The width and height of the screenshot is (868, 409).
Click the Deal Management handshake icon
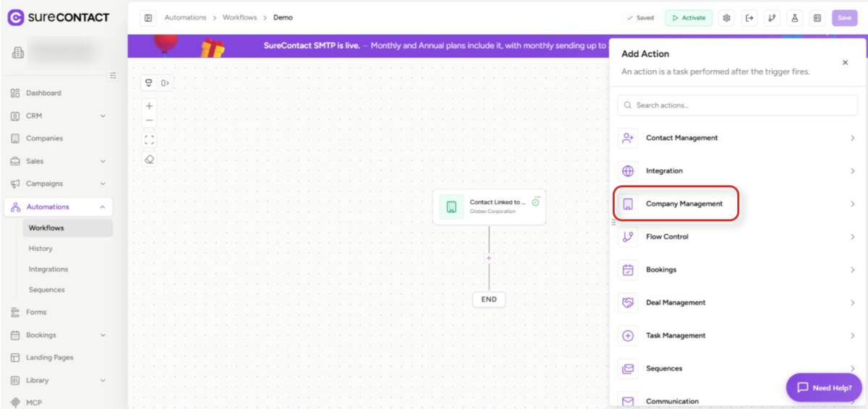[628, 303]
